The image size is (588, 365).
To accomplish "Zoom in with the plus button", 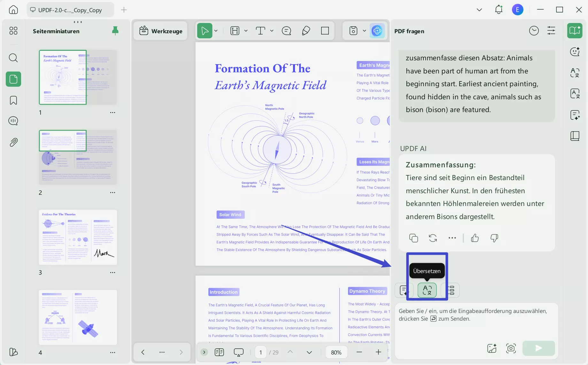I will pos(378,352).
